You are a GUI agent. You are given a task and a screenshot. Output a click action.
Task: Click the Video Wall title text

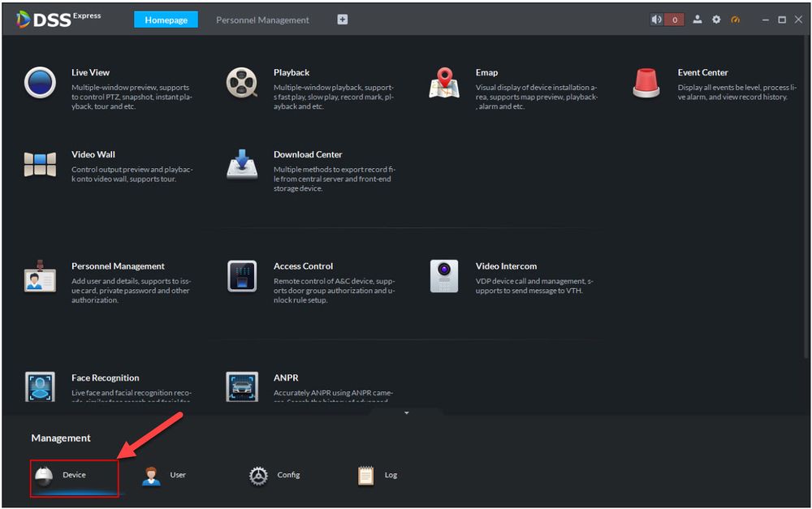coord(93,154)
